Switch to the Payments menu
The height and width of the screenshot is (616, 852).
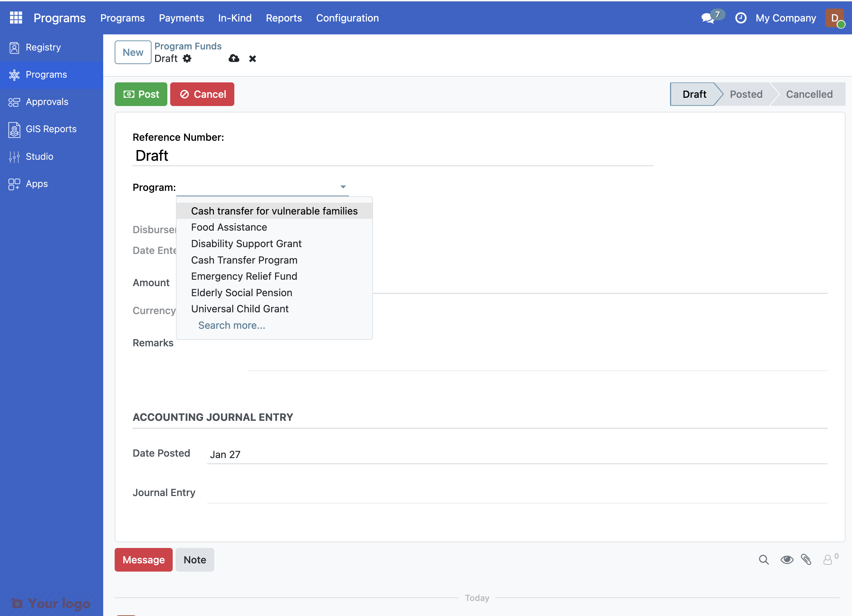tap(181, 18)
